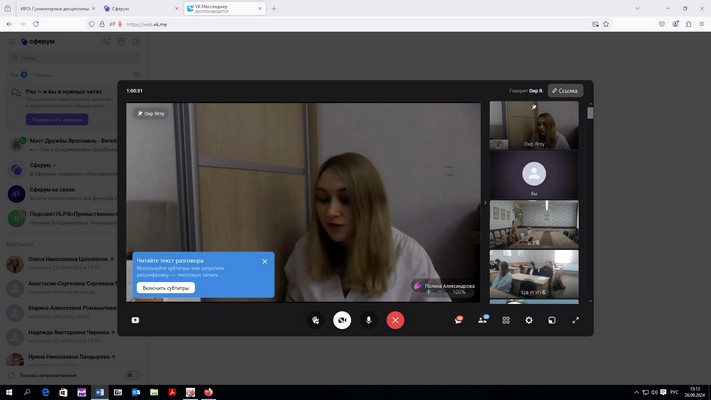Open contact Надежда Викторовна Чаркова
The height and width of the screenshot is (400, 711).
click(62, 337)
